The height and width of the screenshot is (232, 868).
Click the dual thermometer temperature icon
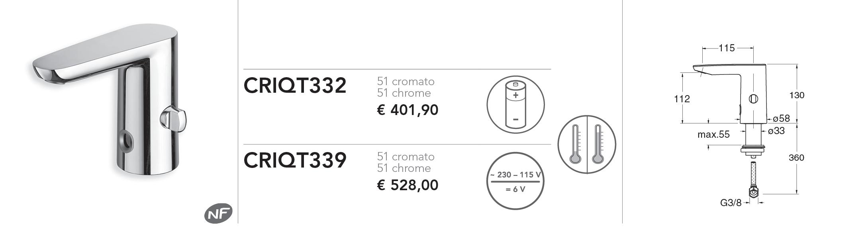(x=587, y=144)
